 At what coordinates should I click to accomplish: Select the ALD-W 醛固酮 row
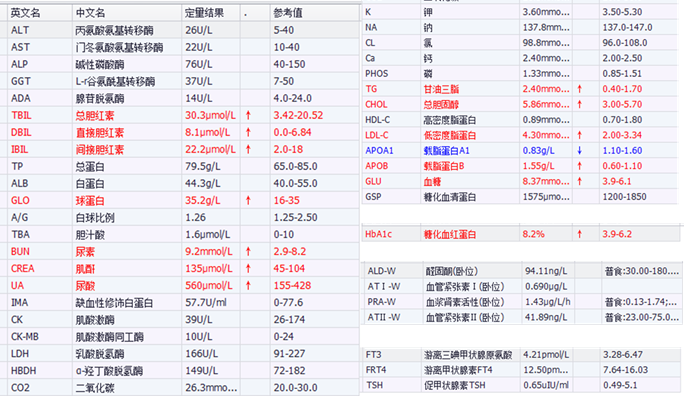point(522,271)
